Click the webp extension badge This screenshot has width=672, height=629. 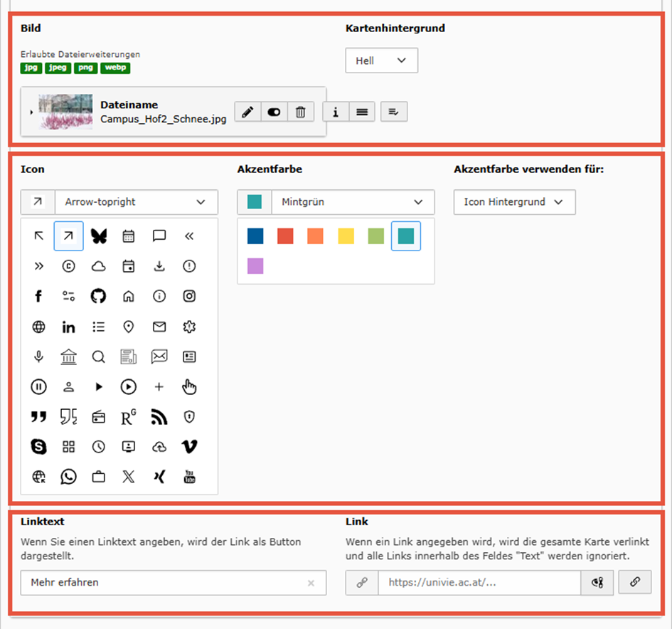[115, 68]
